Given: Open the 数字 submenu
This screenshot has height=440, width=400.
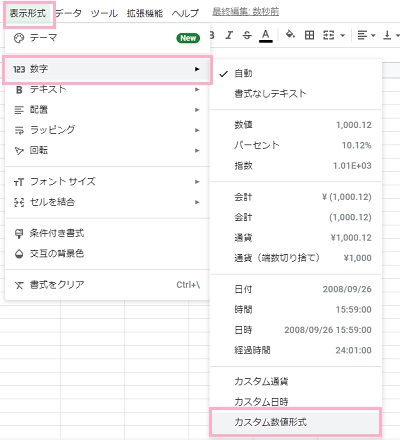Looking at the screenshot, I should pyautogui.click(x=107, y=69).
